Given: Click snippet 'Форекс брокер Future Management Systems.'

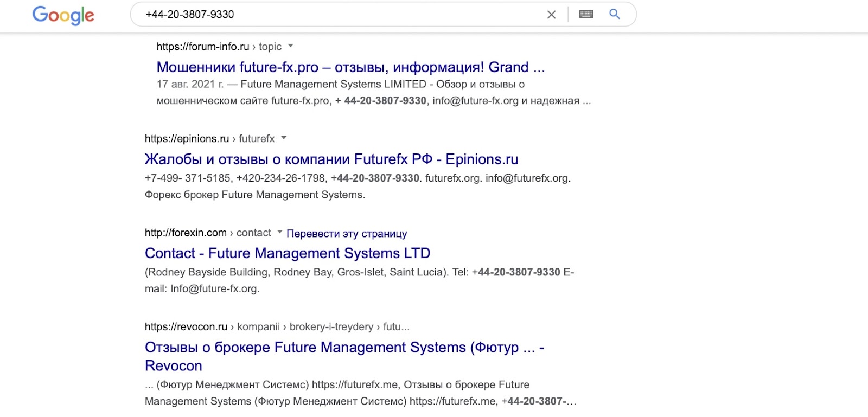Looking at the screenshot, I should [x=255, y=195].
